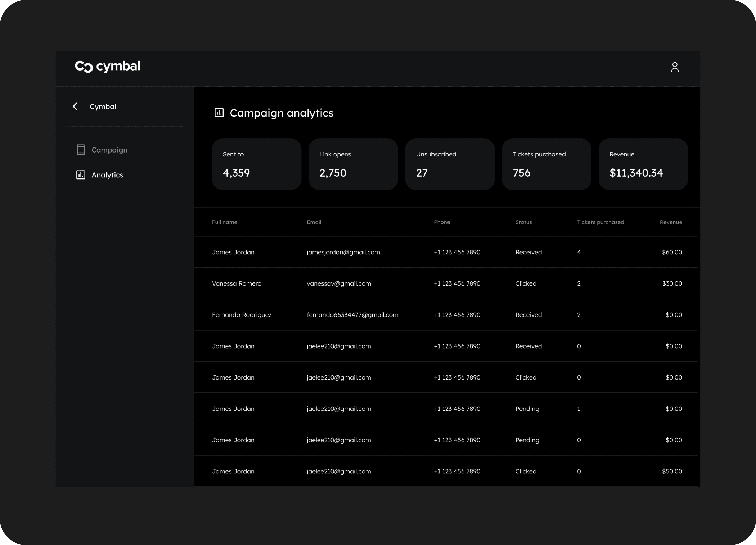This screenshot has width=756, height=545.
Task: Sort by Status column header
Action: click(x=523, y=222)
